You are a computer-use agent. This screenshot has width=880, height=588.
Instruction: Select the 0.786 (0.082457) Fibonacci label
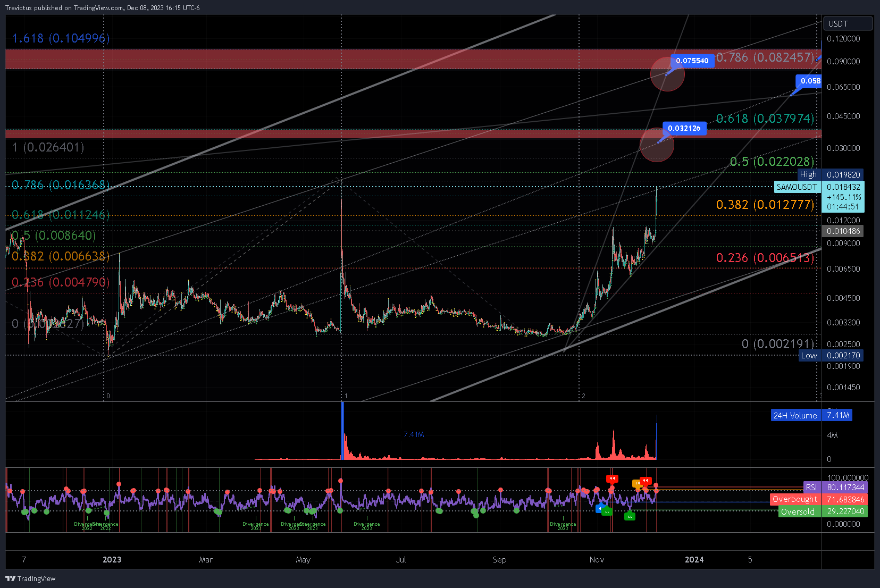pos(765,57)
